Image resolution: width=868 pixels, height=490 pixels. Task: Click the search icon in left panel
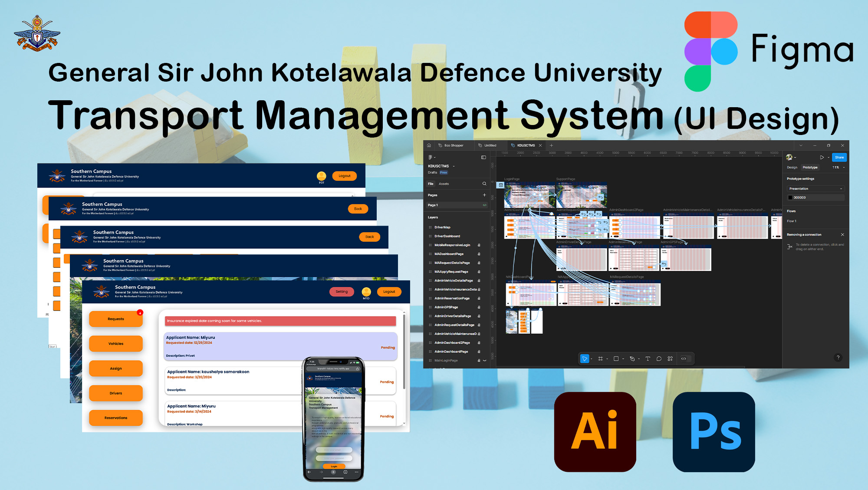484,184
